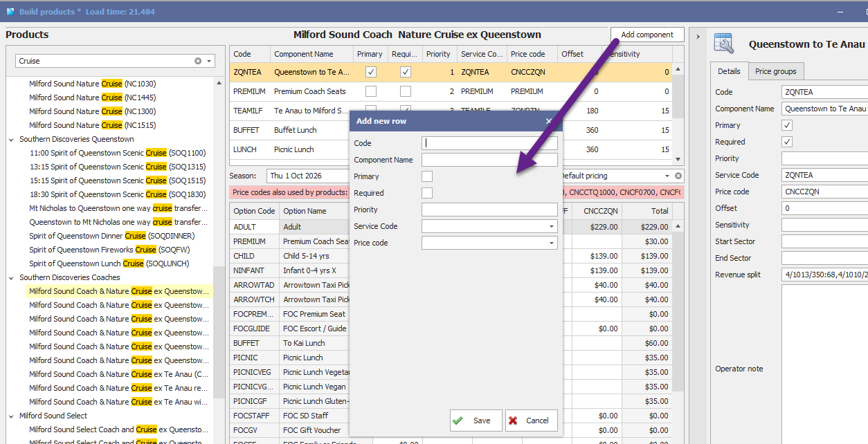This screenshot has width=868, height=444.
Task: Click the red X Cancel icon
Action: click(513, 420)
